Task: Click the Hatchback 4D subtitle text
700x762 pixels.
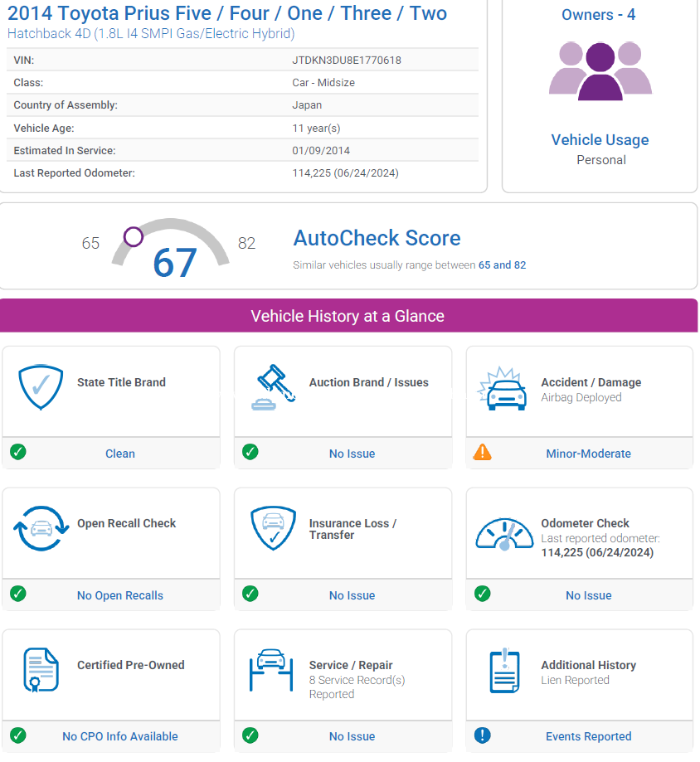Action: (x=151, y=33)
